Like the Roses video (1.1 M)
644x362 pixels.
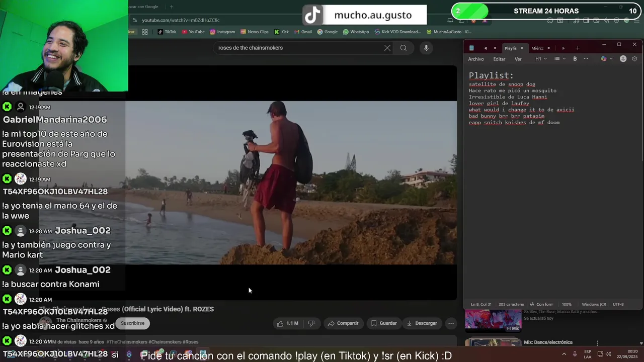[287, 323]
